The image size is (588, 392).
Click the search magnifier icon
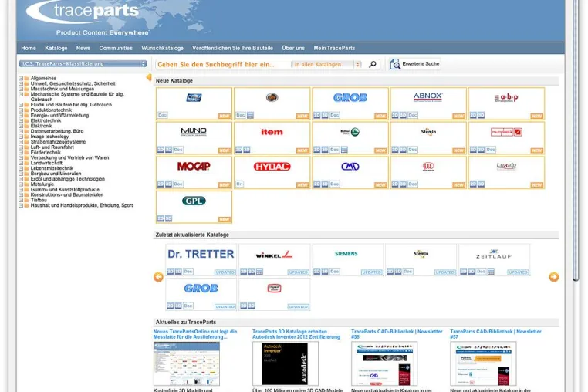point(373,64)
